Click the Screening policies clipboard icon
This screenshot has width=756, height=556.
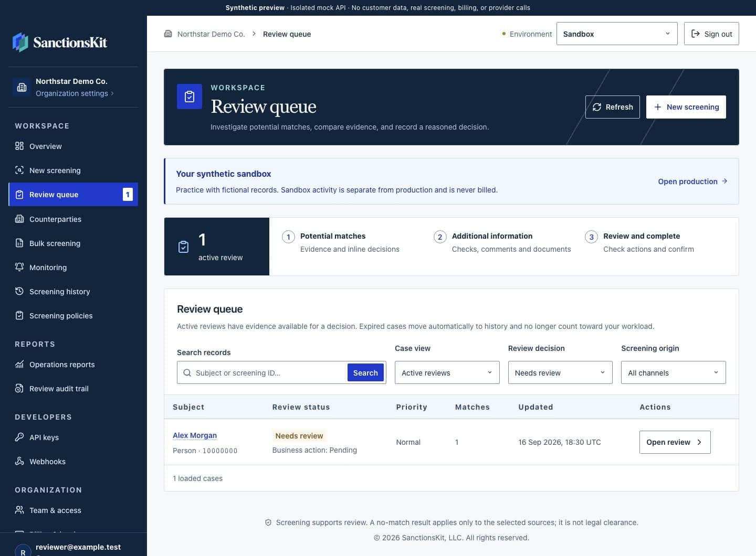[19, 315]
